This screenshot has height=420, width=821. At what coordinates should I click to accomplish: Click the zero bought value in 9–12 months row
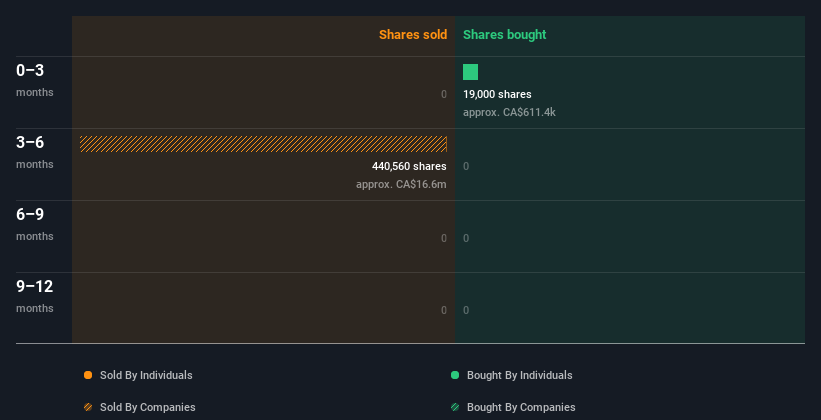[466, 311]
